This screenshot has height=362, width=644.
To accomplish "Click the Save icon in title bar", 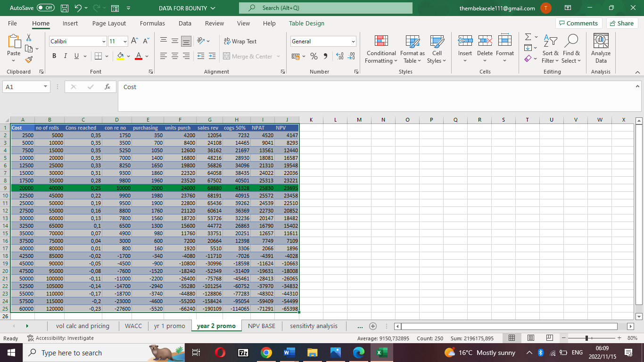I will pos(66,8).
